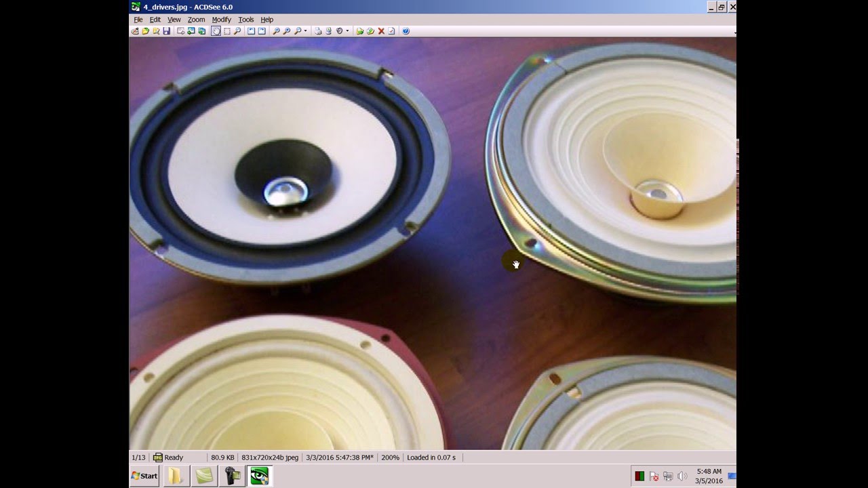Click the 80.9 KB file size
Screen dimensions: 868x488
222,457
